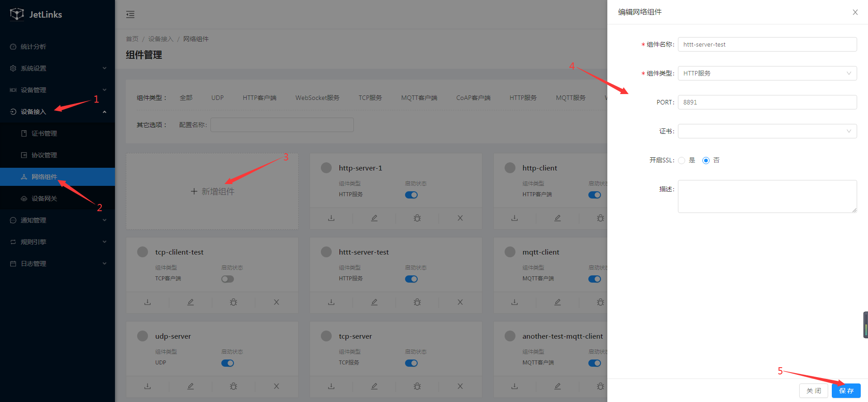Click the debug bug icon on tcp-server card
868x402 pixels.
pos(417,386)
